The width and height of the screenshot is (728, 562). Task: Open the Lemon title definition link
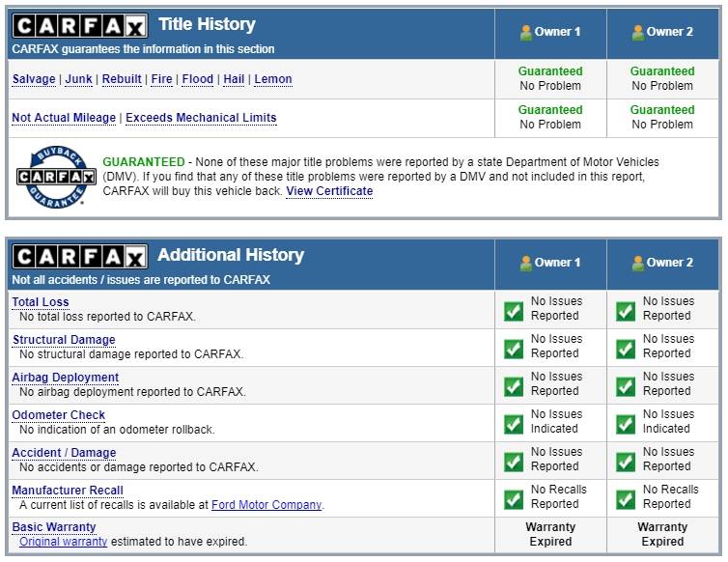click(273, 79)
